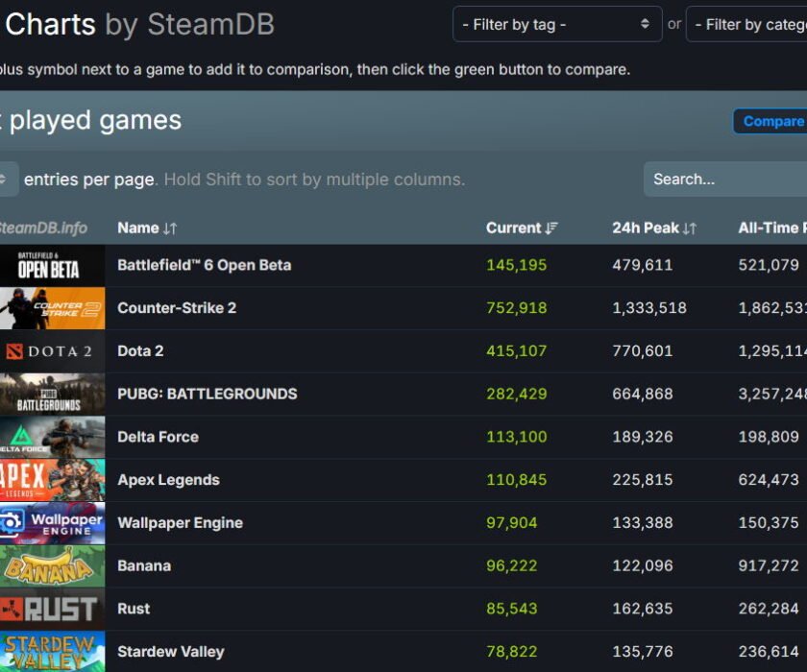807x672 pixels.
Task: Select current player count 113,100
Action: [517, 437]
